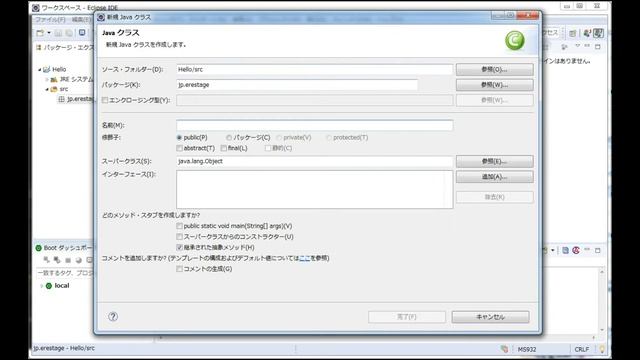Open the Edit menu in Eclipse

[81, 20]
